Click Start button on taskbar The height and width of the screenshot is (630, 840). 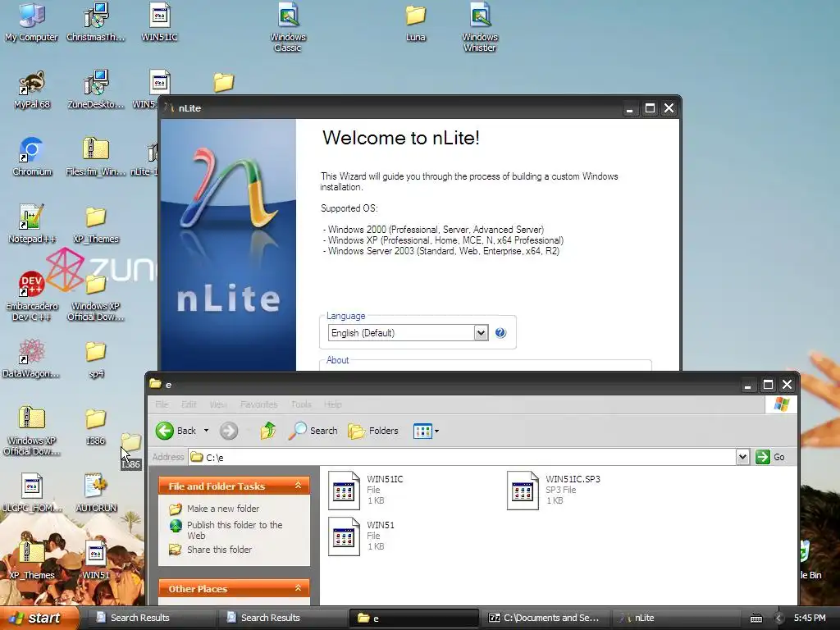pyautogui.click(x=39, y=618)
